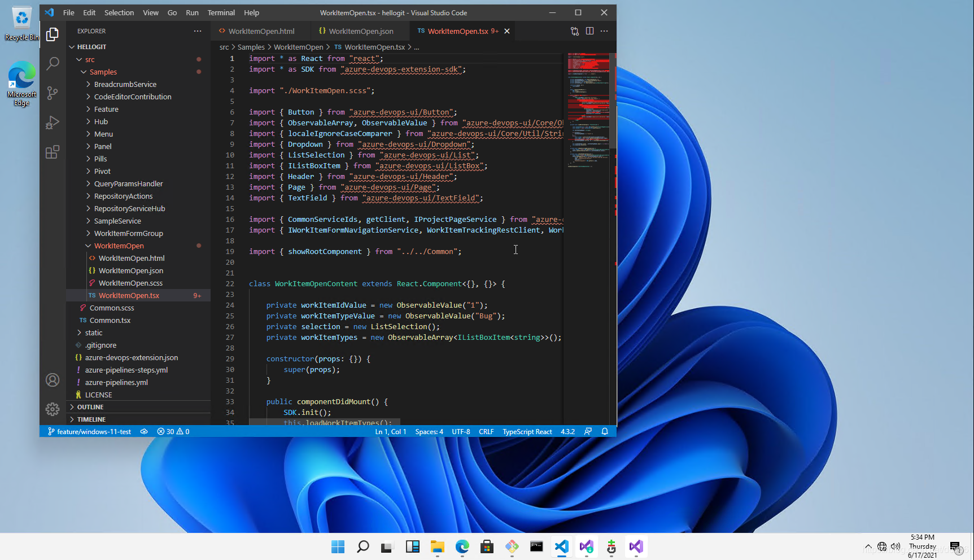The image size is (974, 560).
Task: Click the feature/windows-11-test branch indicator
Action: tap(89, 431)
